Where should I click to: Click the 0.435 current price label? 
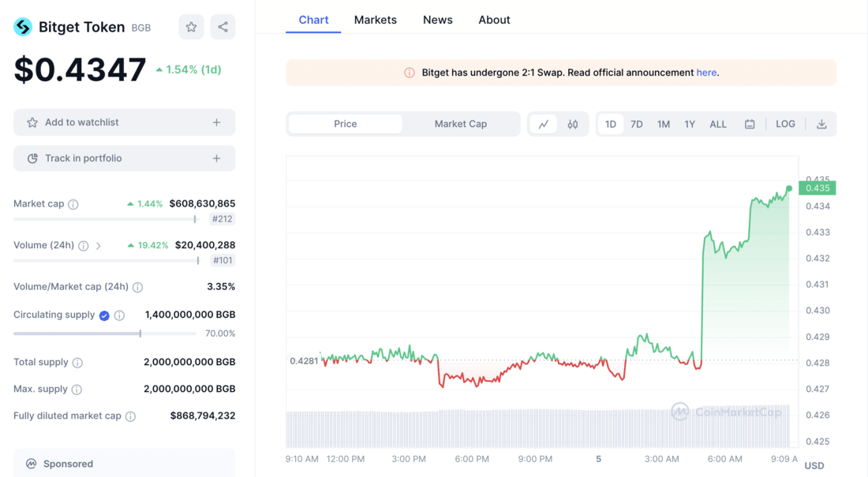coord(817,188)
